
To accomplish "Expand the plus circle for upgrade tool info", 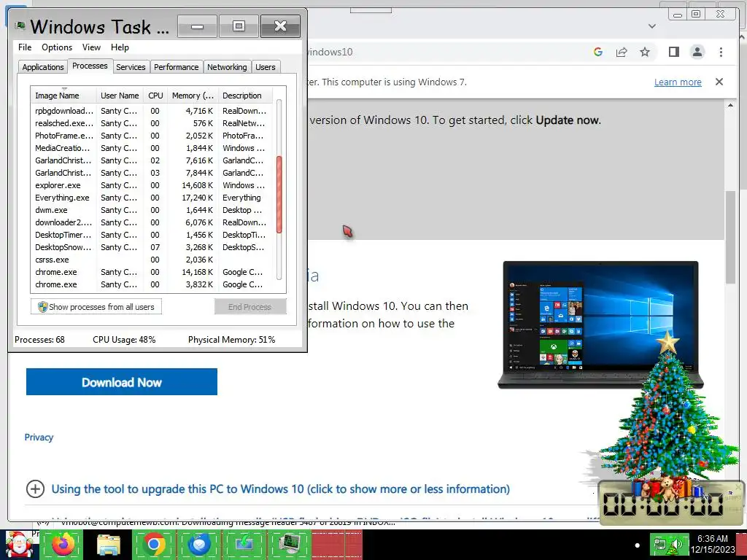I will 35,489.
